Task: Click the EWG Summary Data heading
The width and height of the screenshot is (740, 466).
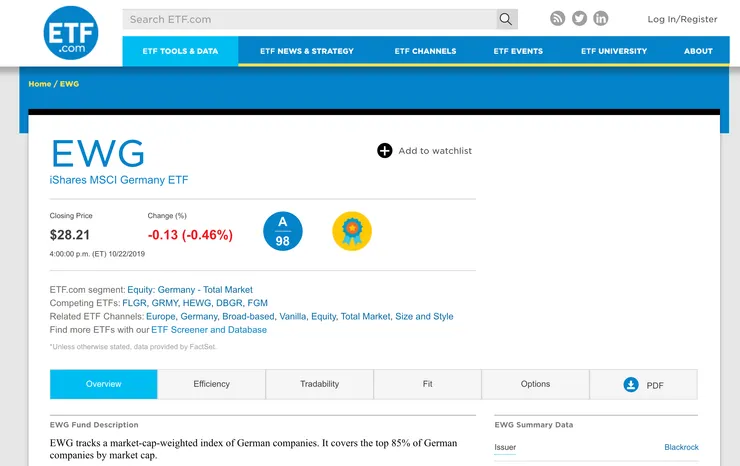Action: pyautogui.click(x=534, y=424)
